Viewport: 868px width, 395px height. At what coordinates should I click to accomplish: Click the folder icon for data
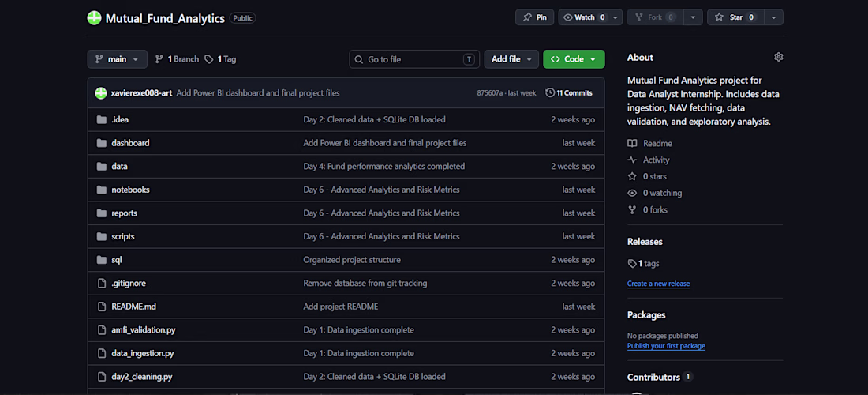(101, 166)
